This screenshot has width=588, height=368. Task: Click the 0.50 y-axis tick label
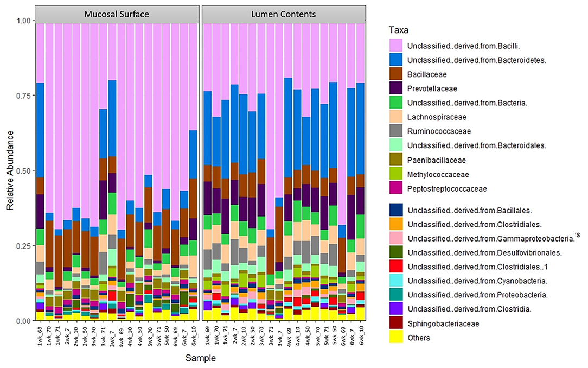(x=23, y=170)
